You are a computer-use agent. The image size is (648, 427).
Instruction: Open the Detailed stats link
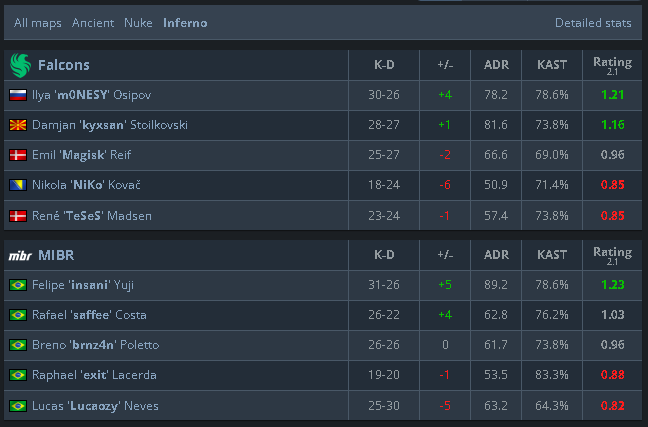(x=593, y=23)
